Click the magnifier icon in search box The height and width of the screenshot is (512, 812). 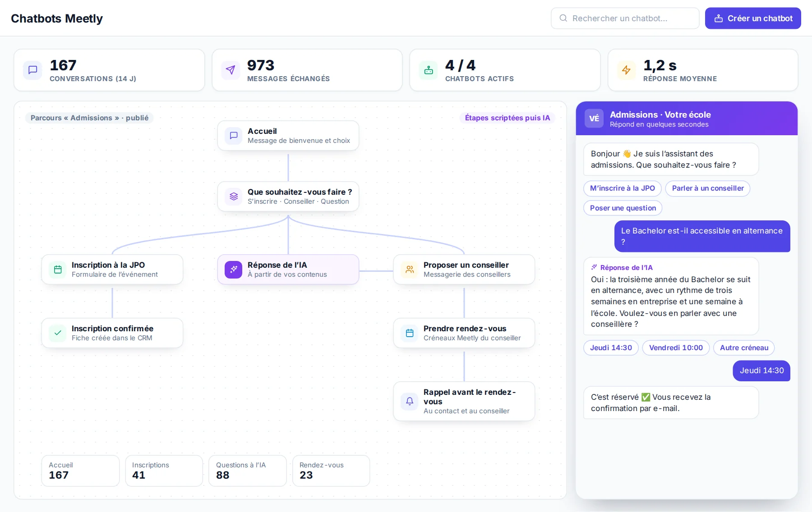tap(563, 18)
